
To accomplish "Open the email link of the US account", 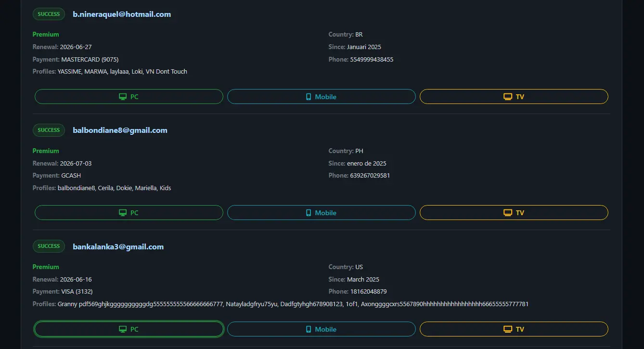I will point(118,246).
